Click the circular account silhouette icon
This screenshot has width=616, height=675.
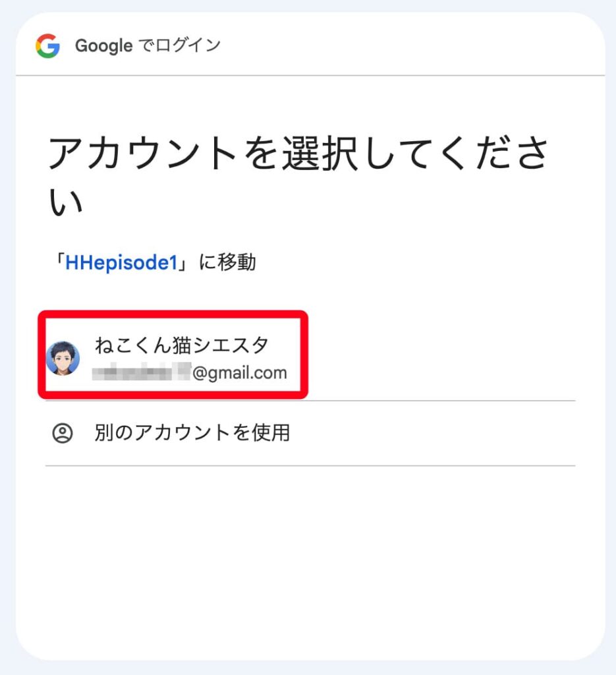[x=63, y=432]
